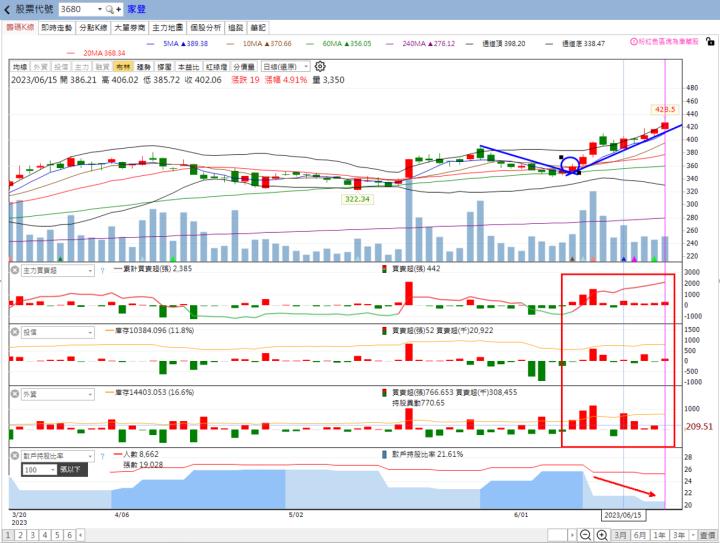Open the 外資 indicator dropdown
The height and width of the screenshot is (543, 720).
point(58,394)
